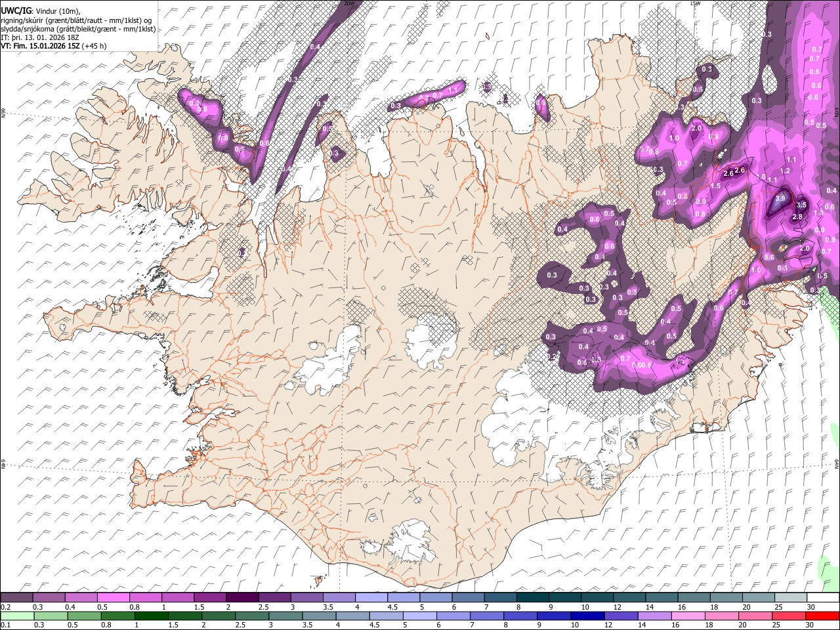Screen dimensions: 840x630
Task: Click the 0.2 label in top legend row
Action: 5,607
